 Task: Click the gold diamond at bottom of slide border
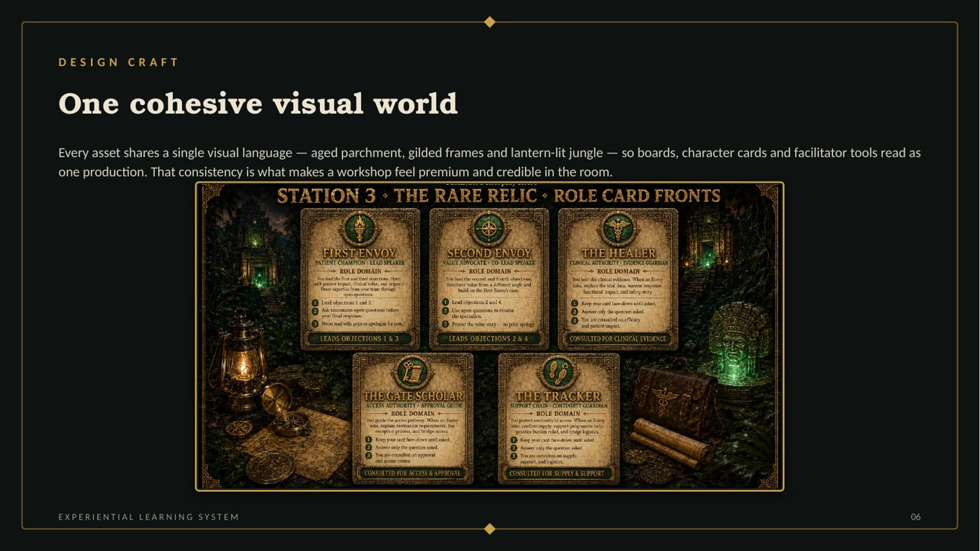point(490,529)
